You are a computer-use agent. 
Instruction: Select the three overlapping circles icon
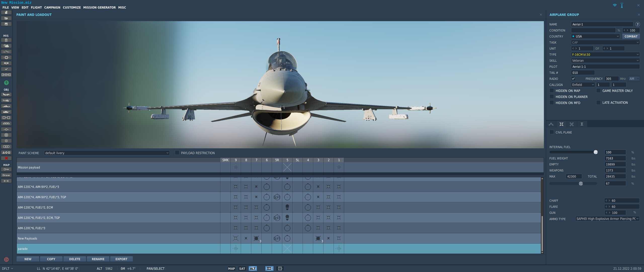(x=6, y=147)
